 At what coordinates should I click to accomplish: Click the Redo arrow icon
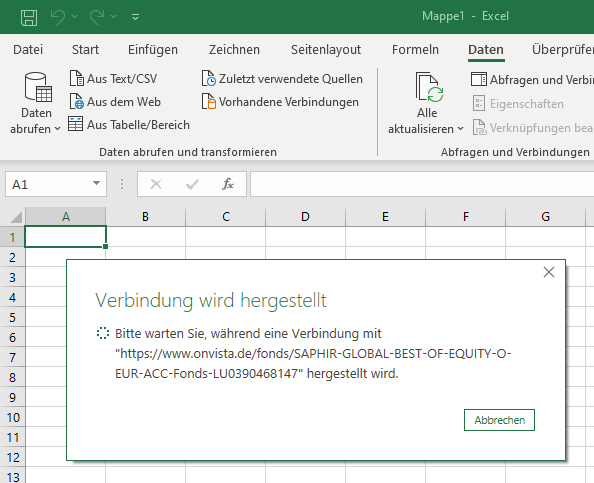[97, 17]
